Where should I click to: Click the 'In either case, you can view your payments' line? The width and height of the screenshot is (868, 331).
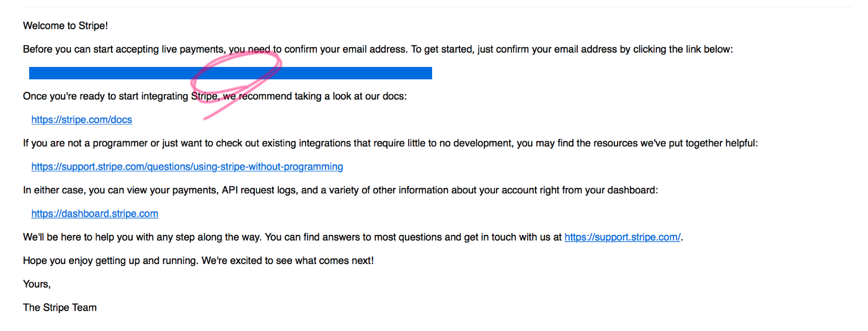point(340,191)
